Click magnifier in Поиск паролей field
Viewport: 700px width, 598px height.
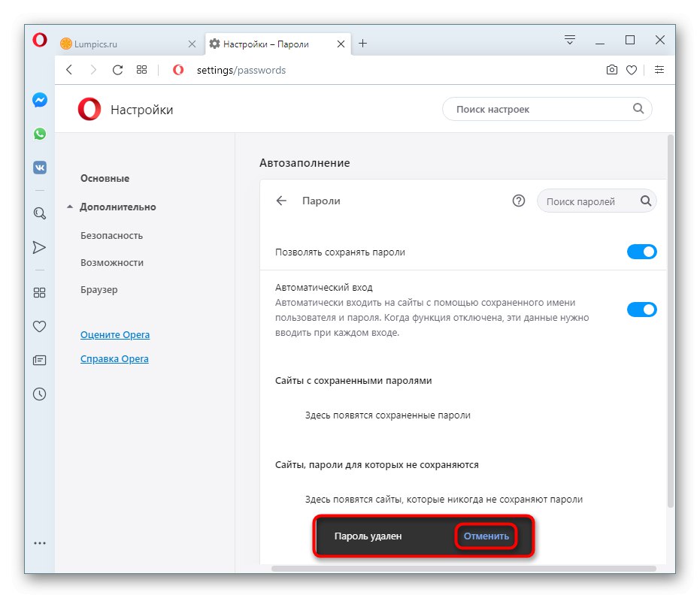point(646,201)
